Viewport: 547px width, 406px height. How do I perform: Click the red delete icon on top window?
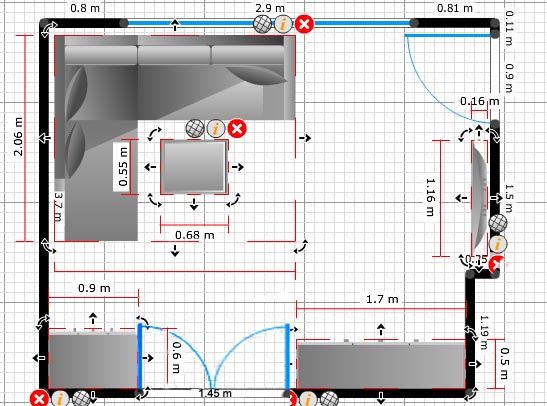(304, 24)
